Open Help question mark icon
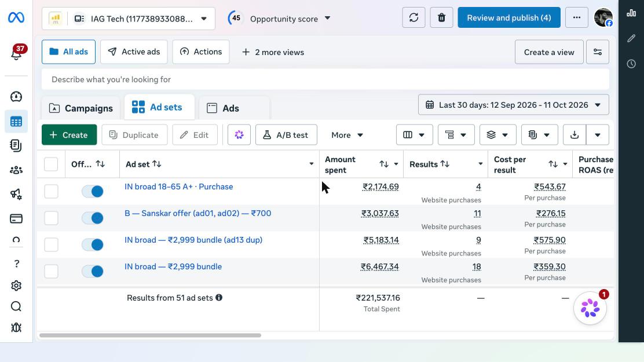644x362 pixels. click(x=16, y=264)
